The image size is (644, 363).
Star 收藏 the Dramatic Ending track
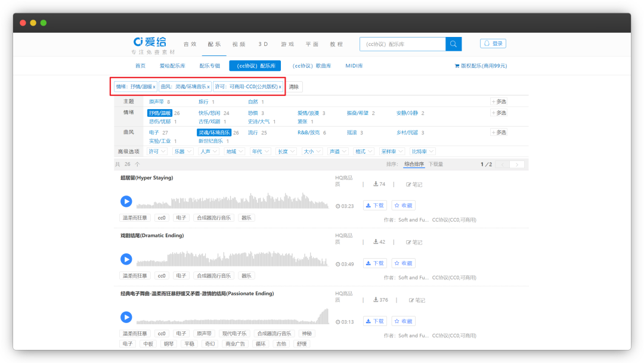click(403, 263)
